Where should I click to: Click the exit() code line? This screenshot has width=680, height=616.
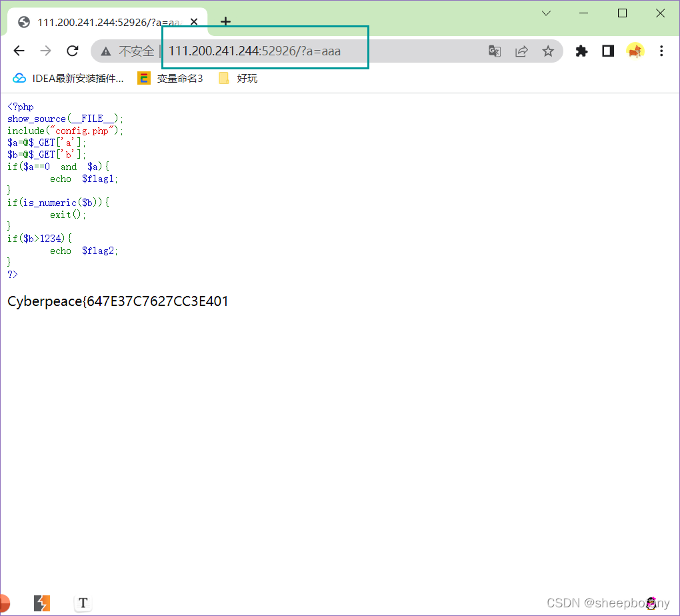coord(67,215)
